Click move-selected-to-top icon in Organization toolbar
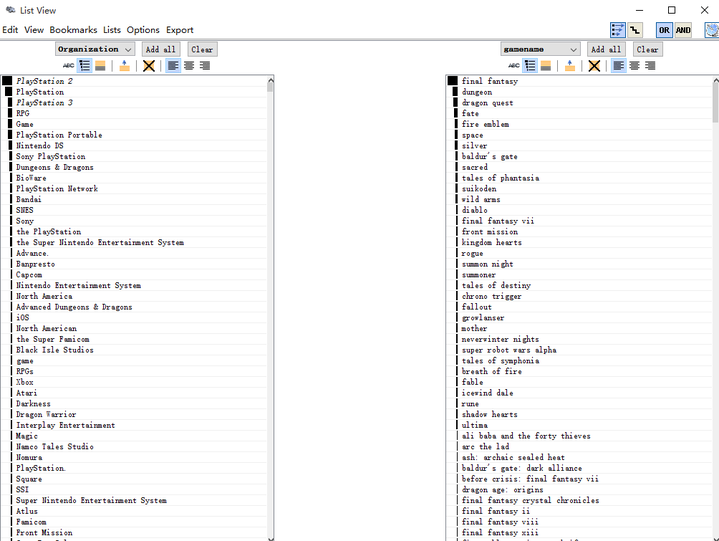The height and width of the screenshot is (541, 719). point(124,66)
